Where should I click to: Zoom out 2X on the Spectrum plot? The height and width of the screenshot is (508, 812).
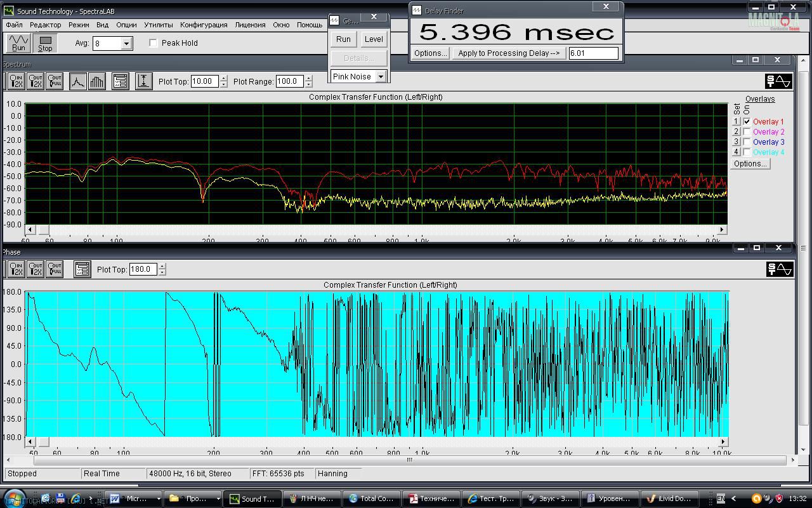point(36,81)
